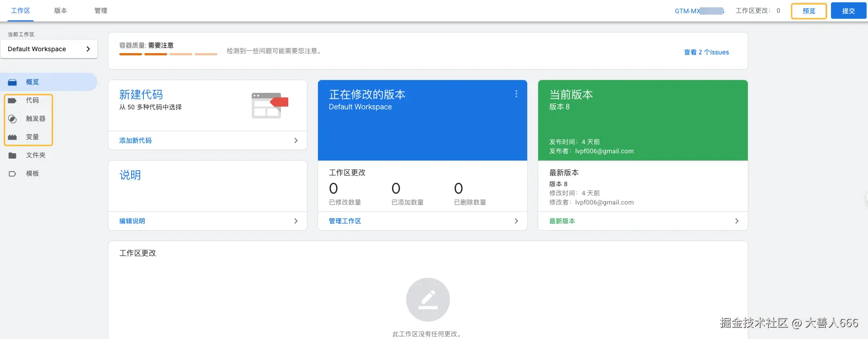
Task: Open 模板 in the sidebar
Action: pyautogui.click(x=32, y=173)
